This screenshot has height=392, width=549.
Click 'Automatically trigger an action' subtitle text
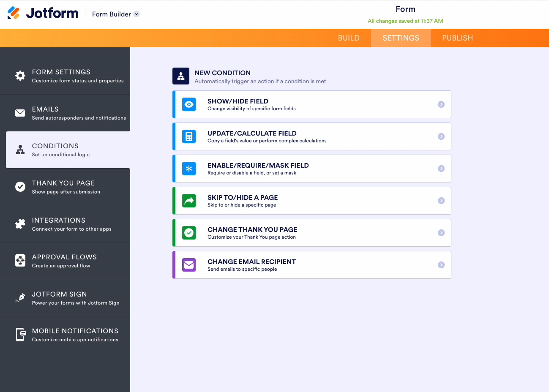[260, 81]
